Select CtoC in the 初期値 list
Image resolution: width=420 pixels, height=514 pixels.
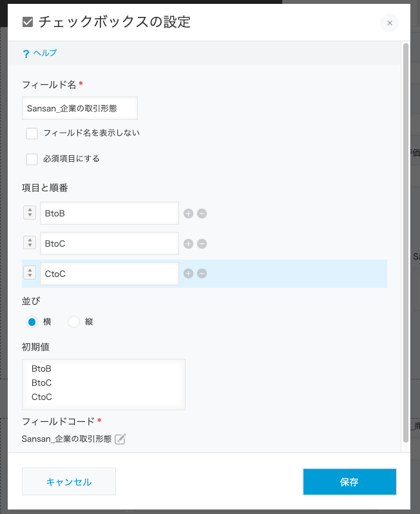point(42,397)
